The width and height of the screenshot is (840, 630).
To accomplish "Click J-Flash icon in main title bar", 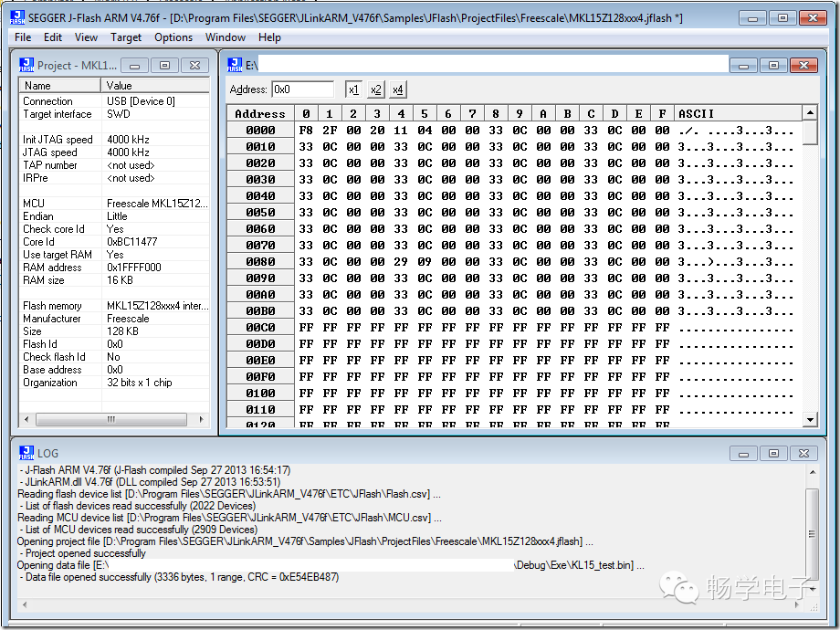I will pos(17,17).
